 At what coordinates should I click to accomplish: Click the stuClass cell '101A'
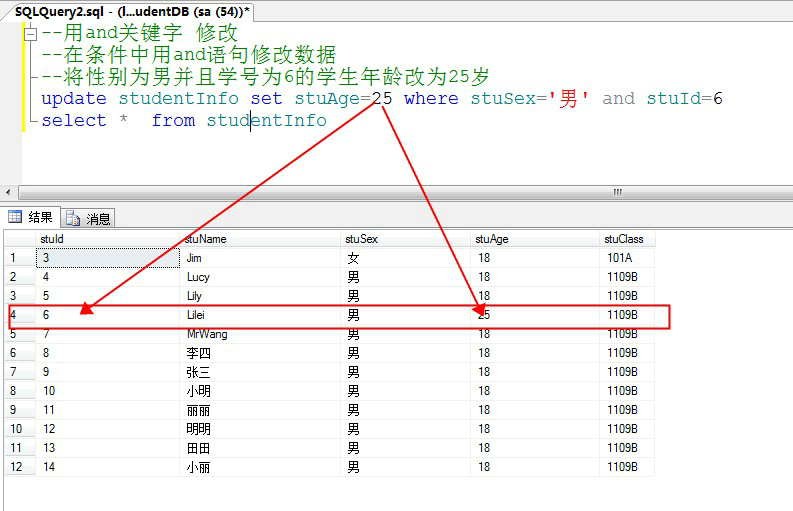click(627, 258)
